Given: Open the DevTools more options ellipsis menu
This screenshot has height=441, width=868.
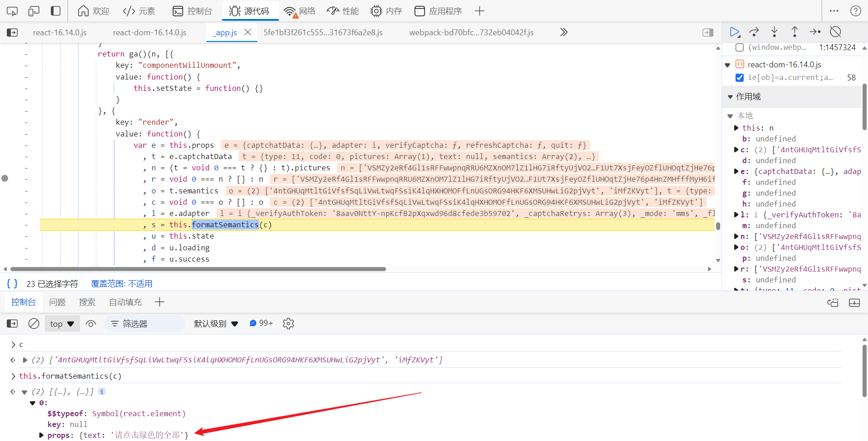Looking at the screenshot, I should click(834, 11).
